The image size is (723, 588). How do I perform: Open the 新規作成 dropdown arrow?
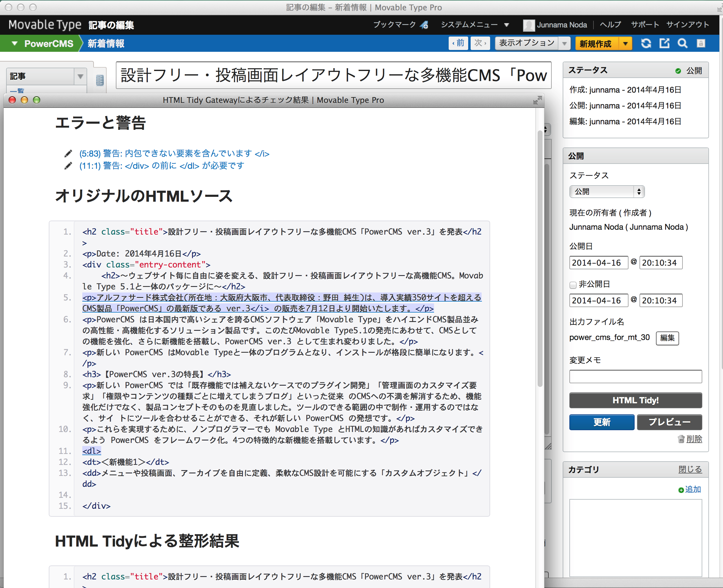coord(625,44)
